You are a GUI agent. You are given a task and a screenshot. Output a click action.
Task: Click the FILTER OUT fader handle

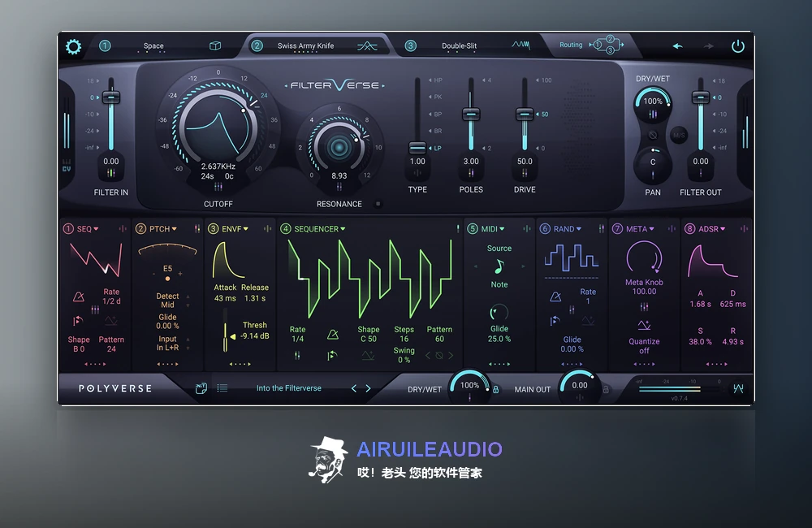point(701,97)
